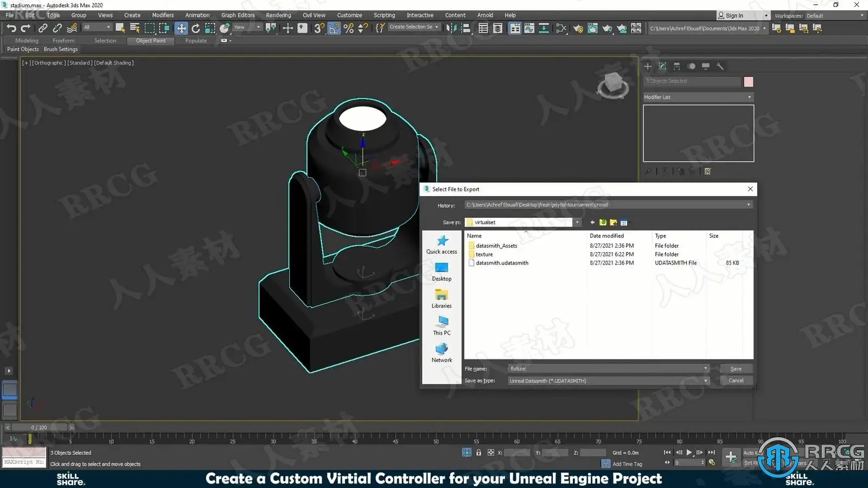Expand the Workspaces Default dropdown
Viewport: 868px width, 488px height.
pos(835,16)
